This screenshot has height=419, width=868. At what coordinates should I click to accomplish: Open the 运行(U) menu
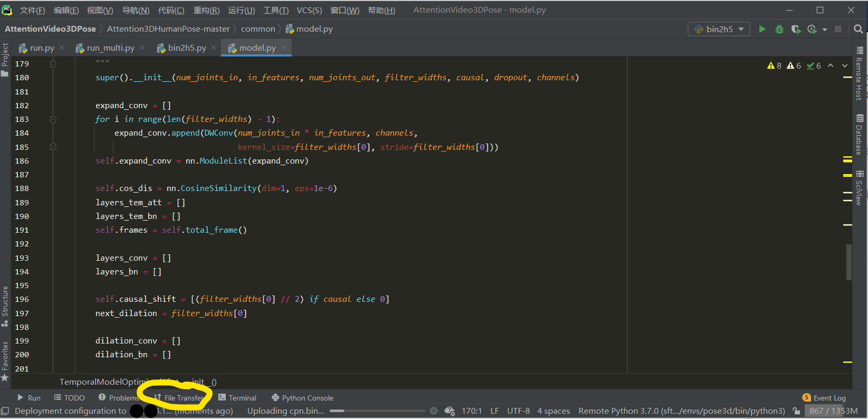[x=242, y=10]
